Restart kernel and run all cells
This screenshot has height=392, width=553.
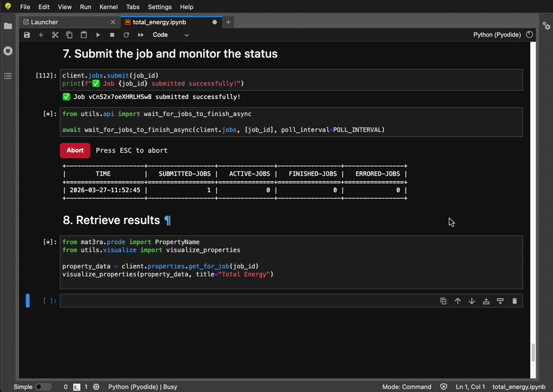(140, 35)
